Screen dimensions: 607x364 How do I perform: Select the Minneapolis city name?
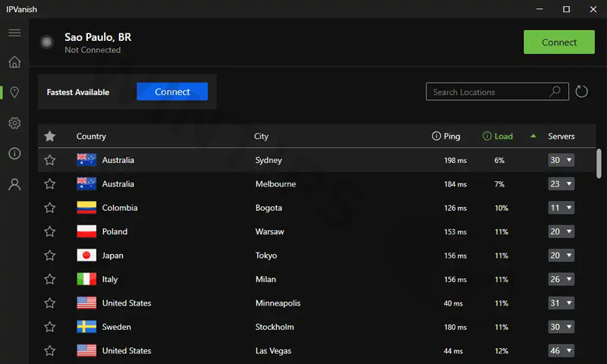click(278, 303)
